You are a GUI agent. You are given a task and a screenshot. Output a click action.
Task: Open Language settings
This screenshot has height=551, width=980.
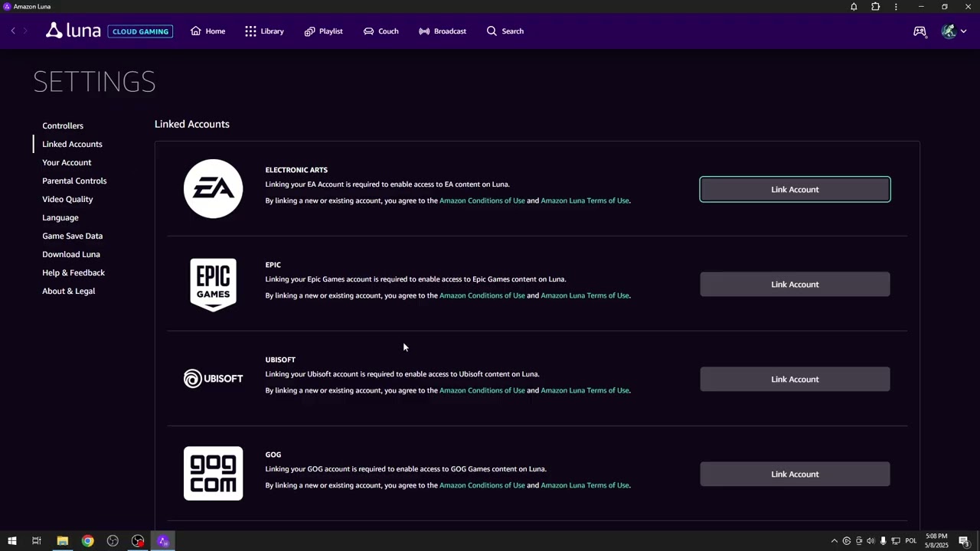click(x=60, y=217)
